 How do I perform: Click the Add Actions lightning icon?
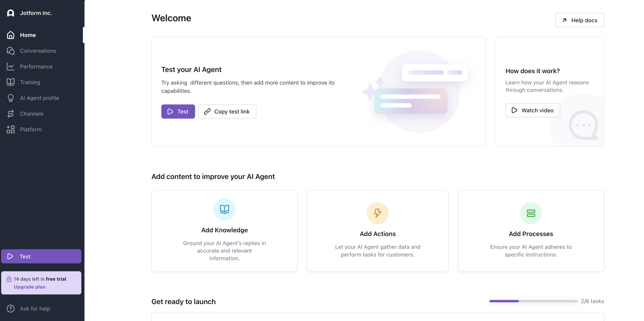coord(378,213)
